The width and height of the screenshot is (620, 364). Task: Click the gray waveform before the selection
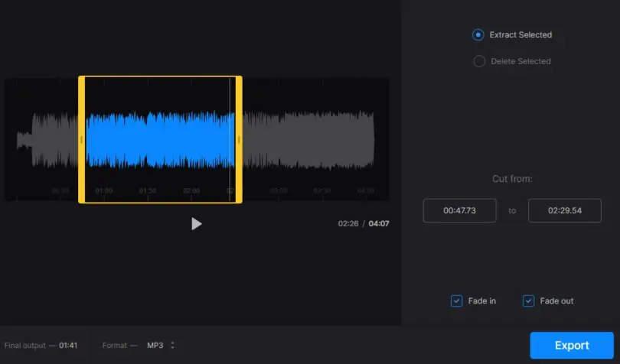[47, 140]
